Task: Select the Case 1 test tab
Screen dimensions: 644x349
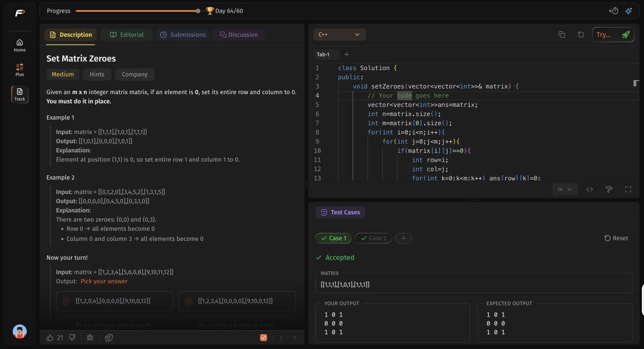Action: click(x=333, y=238)
